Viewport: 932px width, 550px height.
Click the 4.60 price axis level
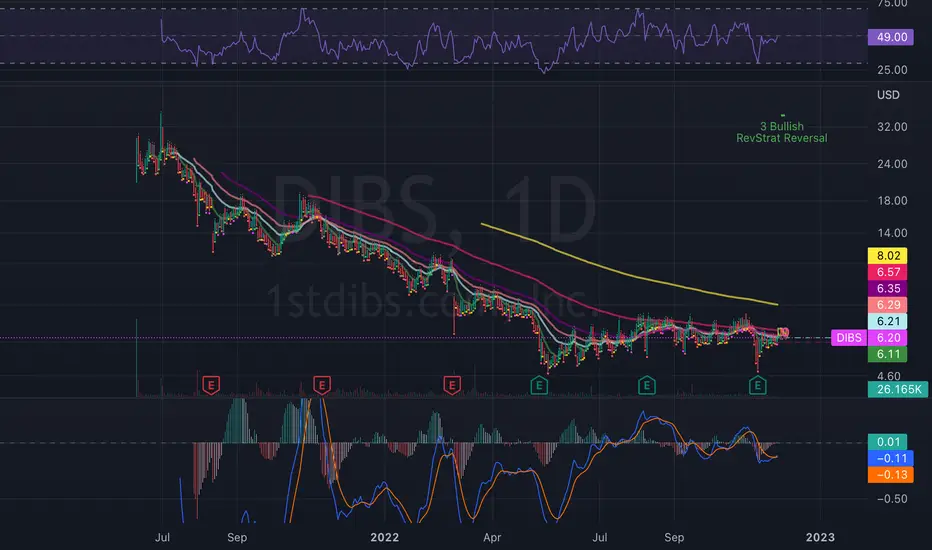point(889,376)
